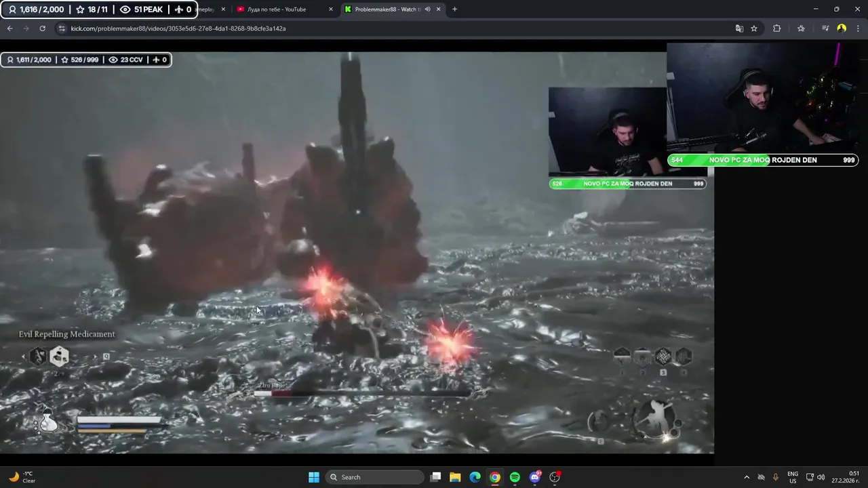The height and width of the screenshot is (488, 868).
Task: Open the Chrome extensions puzzle icon
Action: [x=777, y=28]
